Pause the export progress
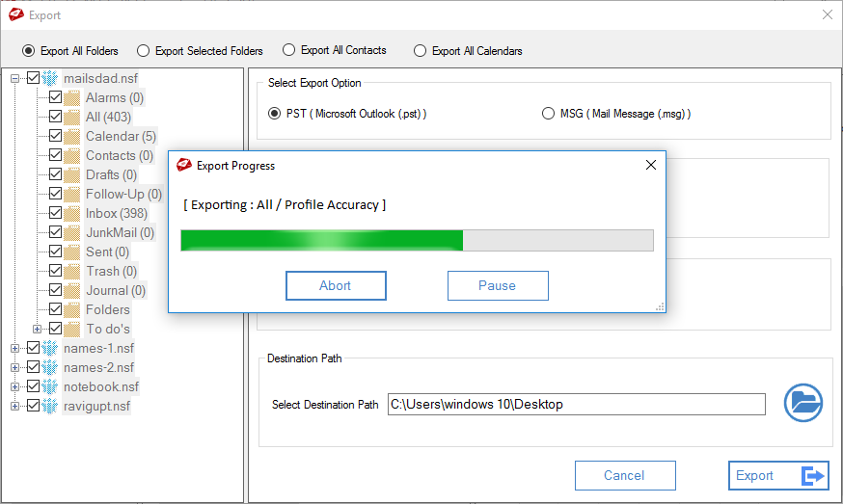 (498, 285)
